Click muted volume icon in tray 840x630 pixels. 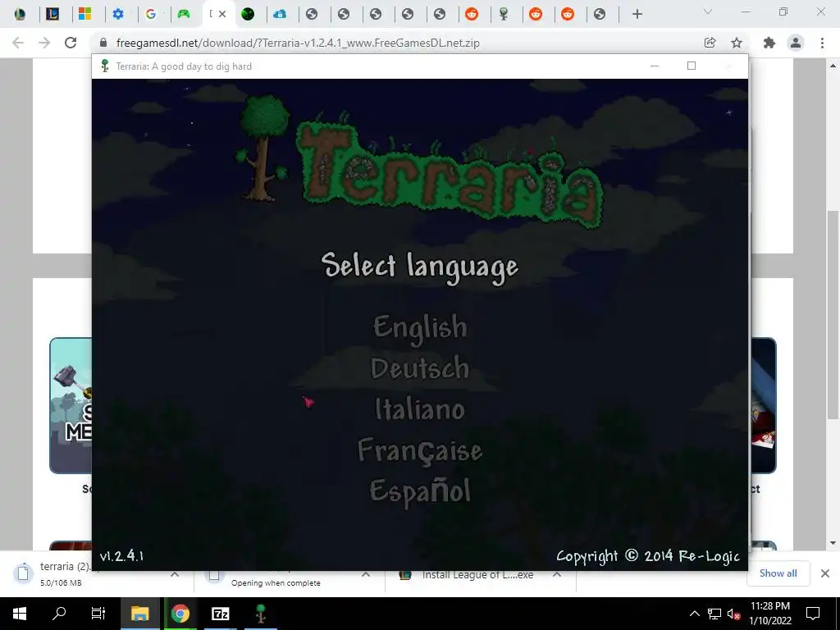(734, 614)
